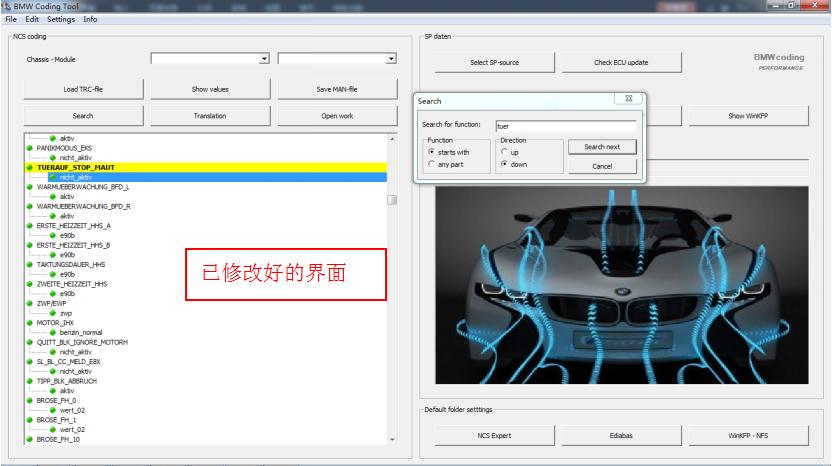Click the Search for function input field
The height and width of the screenshot is (466, 832).
566,126
